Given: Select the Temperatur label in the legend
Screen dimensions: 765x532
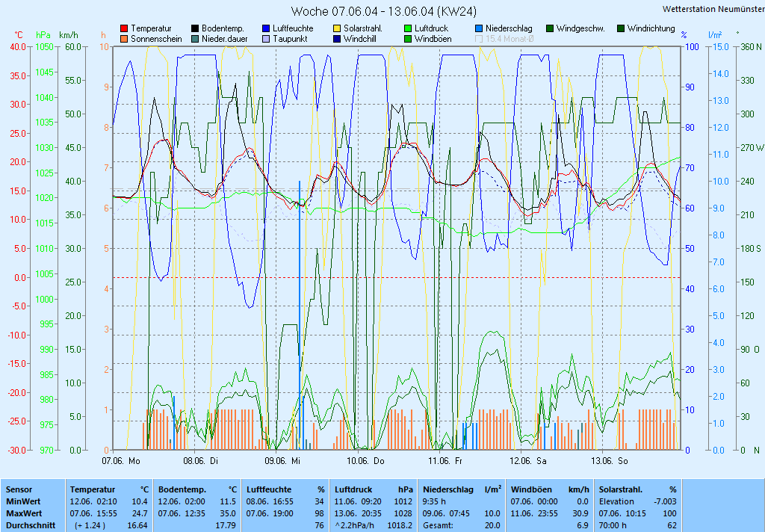Looking at the screenshot, I should pos(151,29).
